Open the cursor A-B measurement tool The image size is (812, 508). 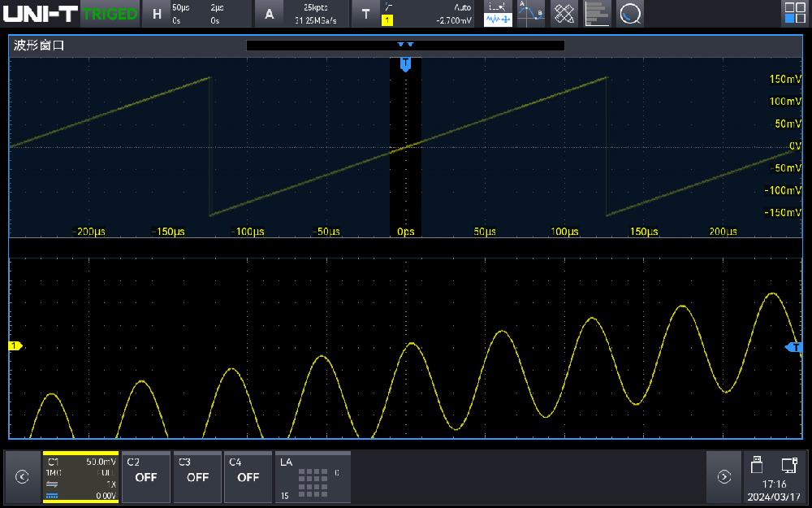(x=531, y=14)
